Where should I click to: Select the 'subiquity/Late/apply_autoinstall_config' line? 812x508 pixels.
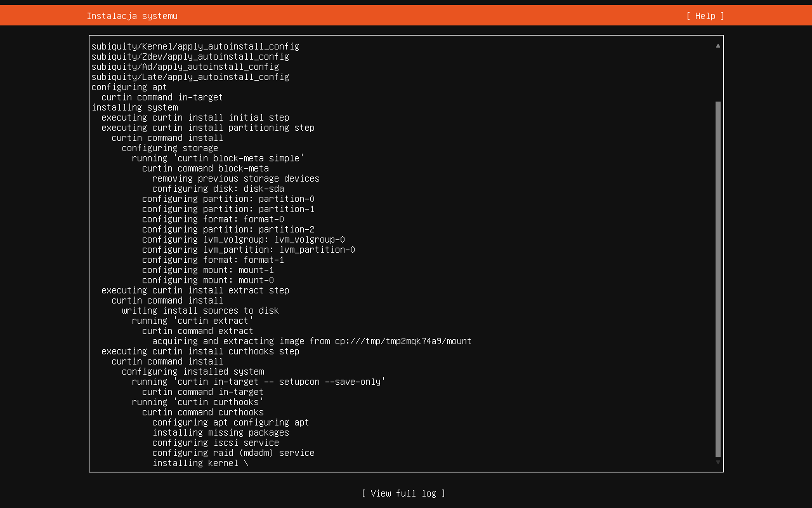190,77
